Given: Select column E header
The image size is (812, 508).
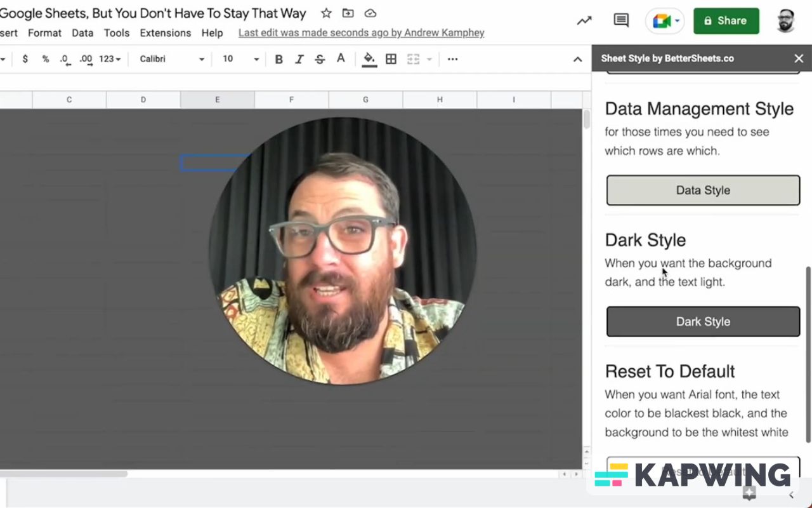Looking at the screenshot, I should 218,100.
